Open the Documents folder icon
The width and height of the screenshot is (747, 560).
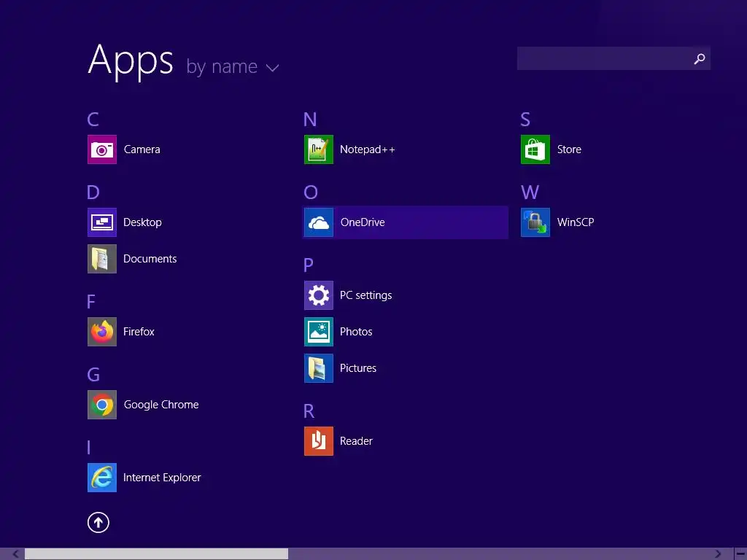[x=102, y=259]
